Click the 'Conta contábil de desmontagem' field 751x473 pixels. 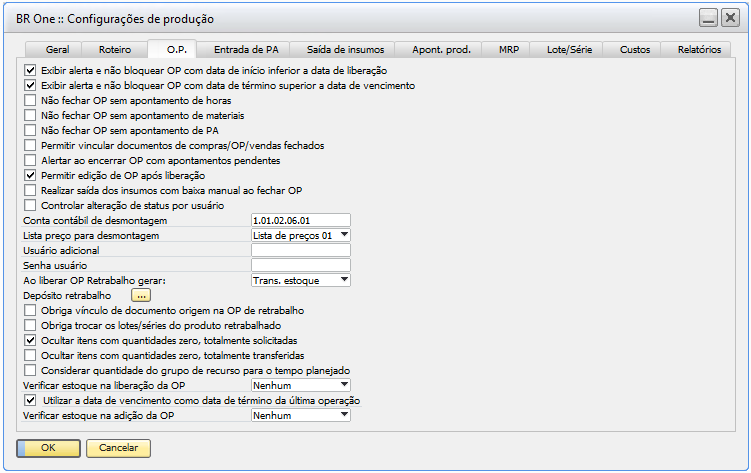(300, 220)
